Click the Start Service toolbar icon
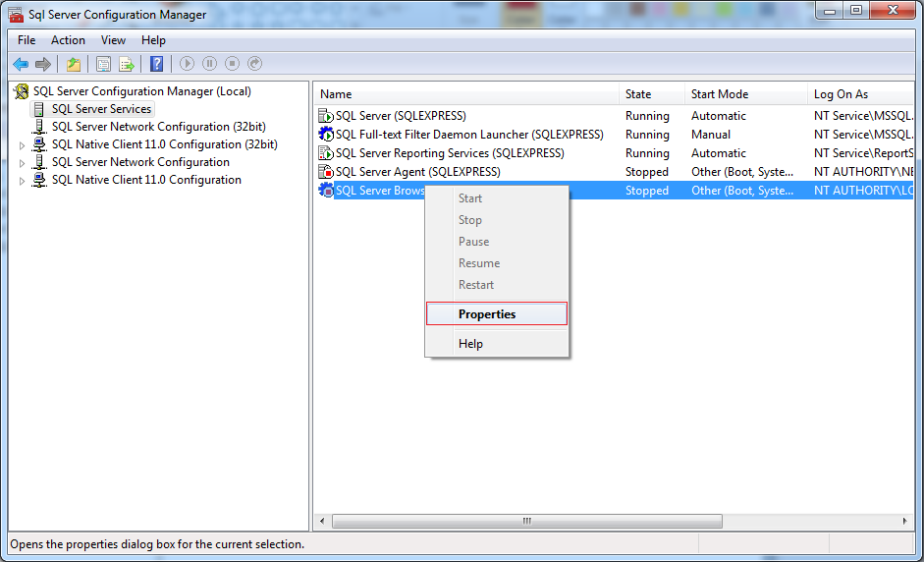This screenshot has height=562, width=924. (187, 63)
